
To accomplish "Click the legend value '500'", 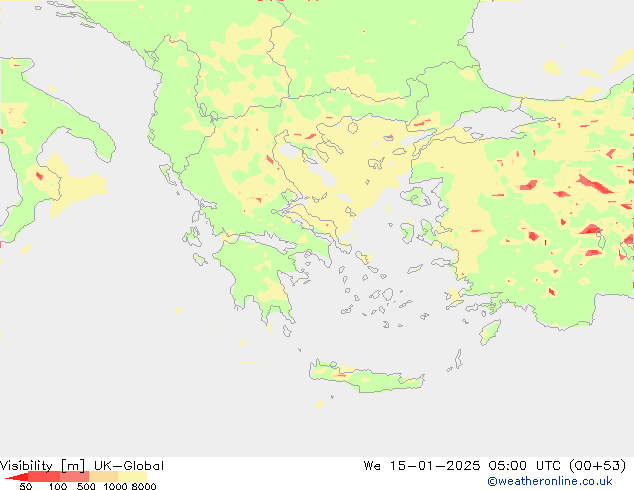I will 86,486.
